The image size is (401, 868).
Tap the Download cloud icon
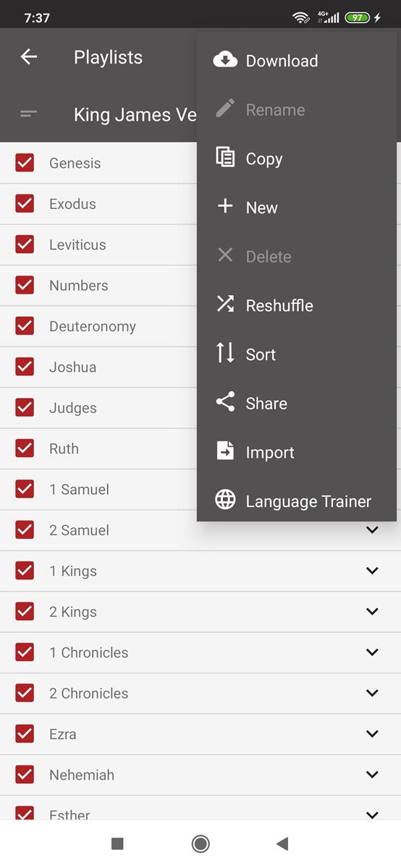(x=225, y=60)
